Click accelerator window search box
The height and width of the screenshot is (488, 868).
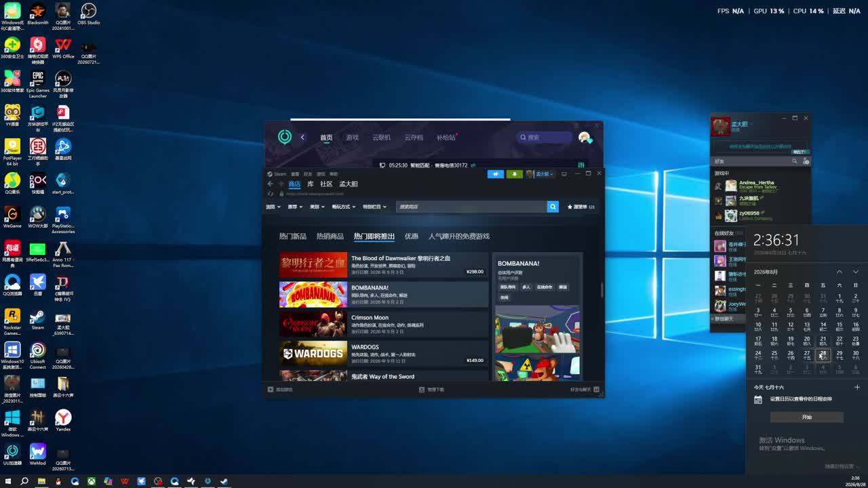pos(545,137)
